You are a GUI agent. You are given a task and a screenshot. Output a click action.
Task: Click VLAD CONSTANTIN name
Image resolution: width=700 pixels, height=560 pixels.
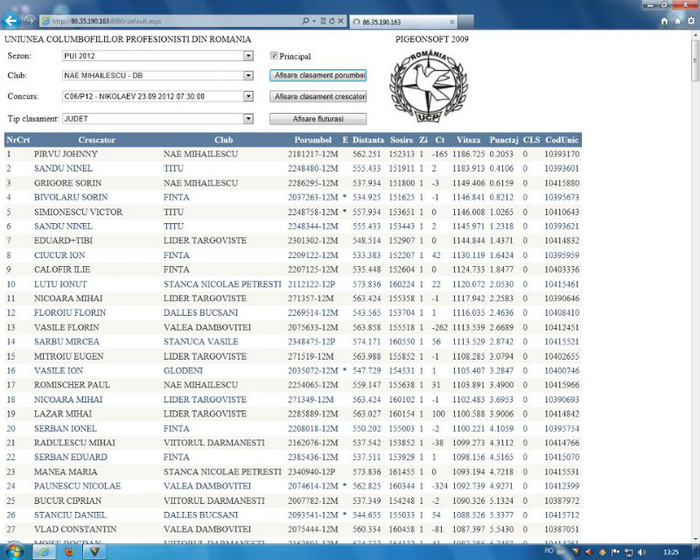75,529
